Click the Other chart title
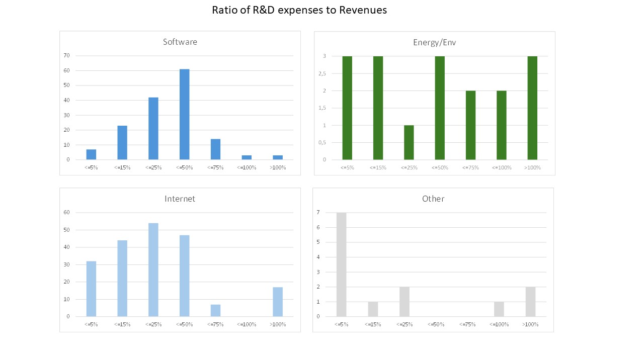 coord(433,199)
